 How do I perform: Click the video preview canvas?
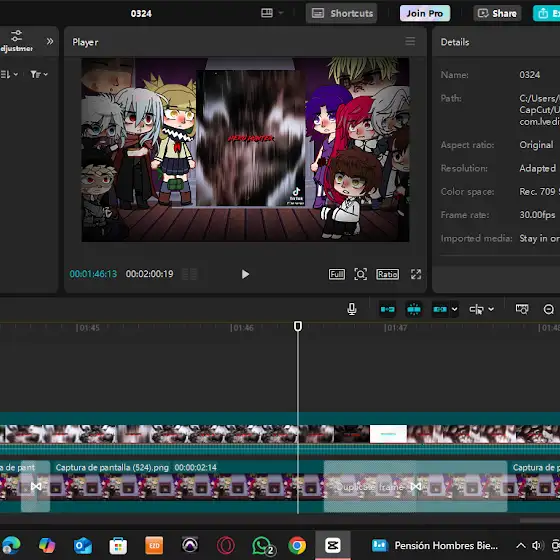245,150
